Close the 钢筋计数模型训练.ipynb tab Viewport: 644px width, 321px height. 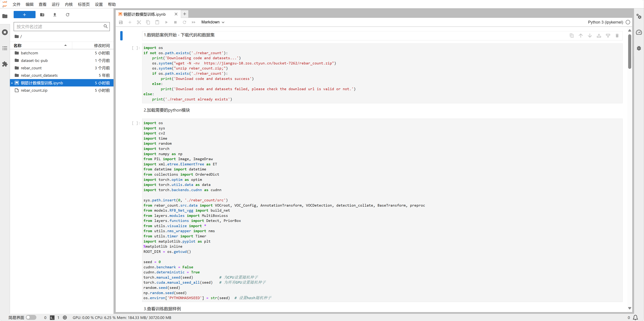point(176,14)
